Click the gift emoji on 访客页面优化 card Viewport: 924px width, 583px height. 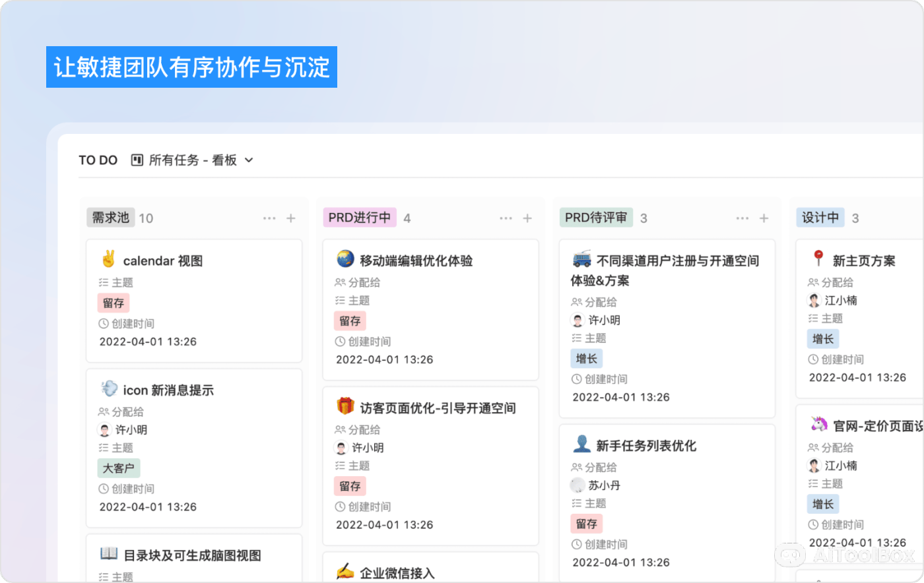[345, 407]
